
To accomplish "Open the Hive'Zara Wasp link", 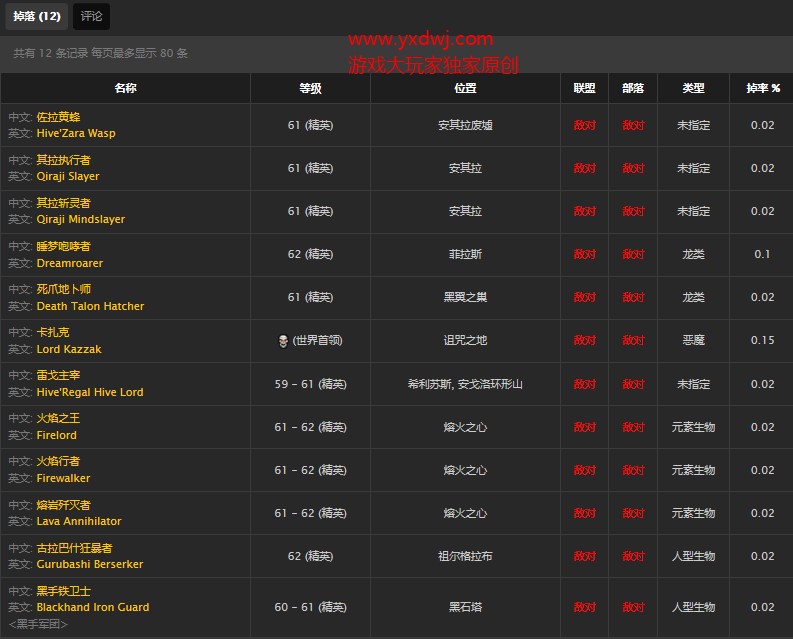I will click(x=76, y=133).
